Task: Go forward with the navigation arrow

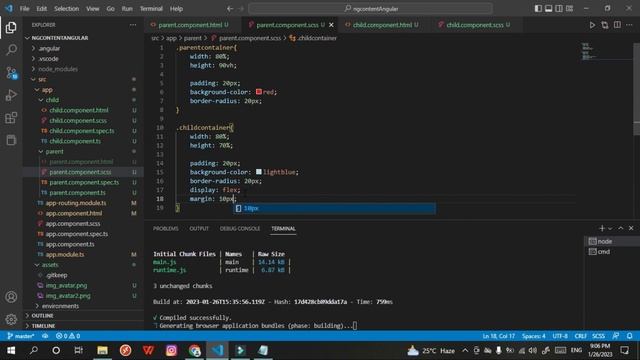Action: [241, 9]
